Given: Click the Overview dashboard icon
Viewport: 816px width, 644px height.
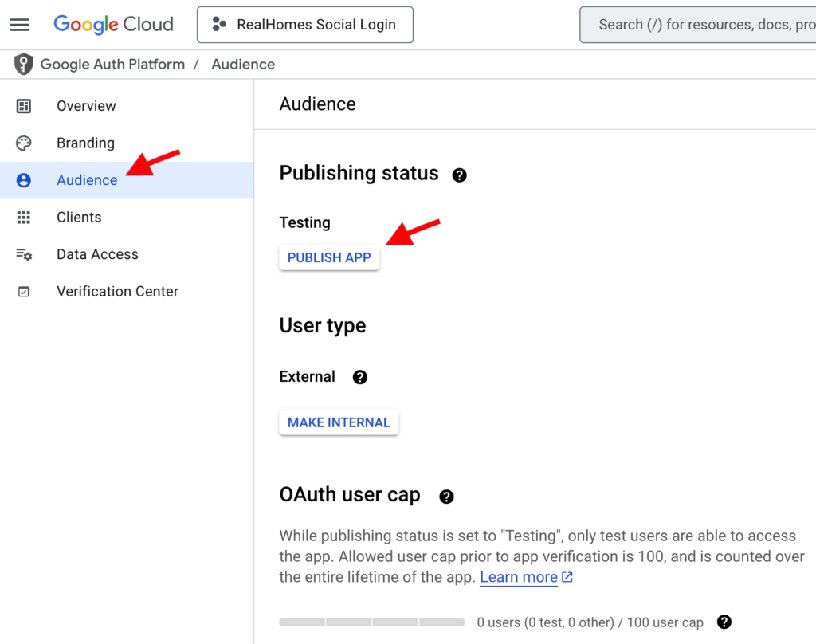Looking at the screenshot, I should [x=23, y=106].
